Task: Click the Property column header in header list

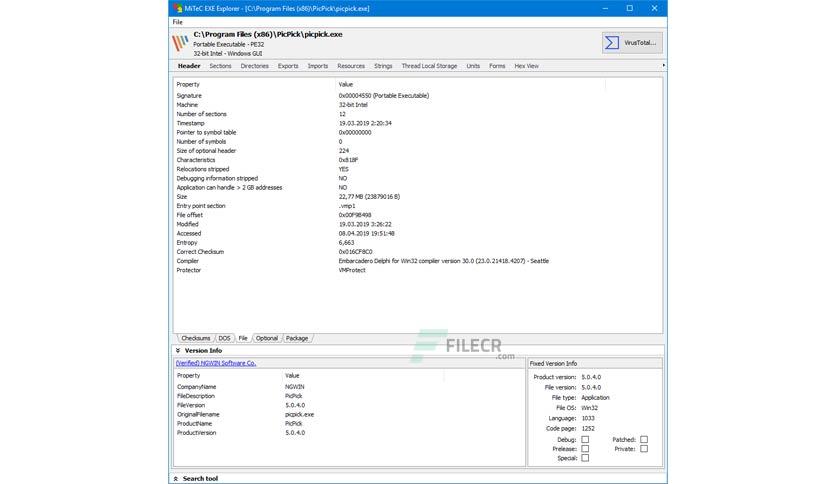Action: 255,84
